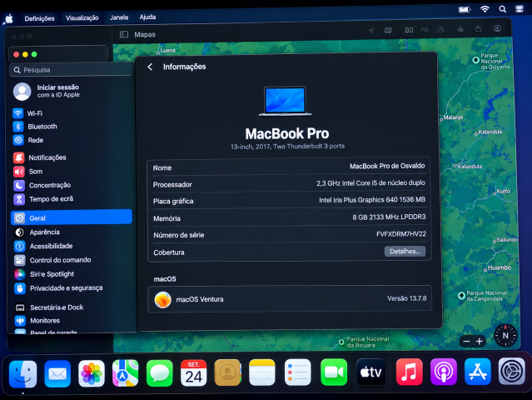Open Mail from the Dock

click(57, 374)
